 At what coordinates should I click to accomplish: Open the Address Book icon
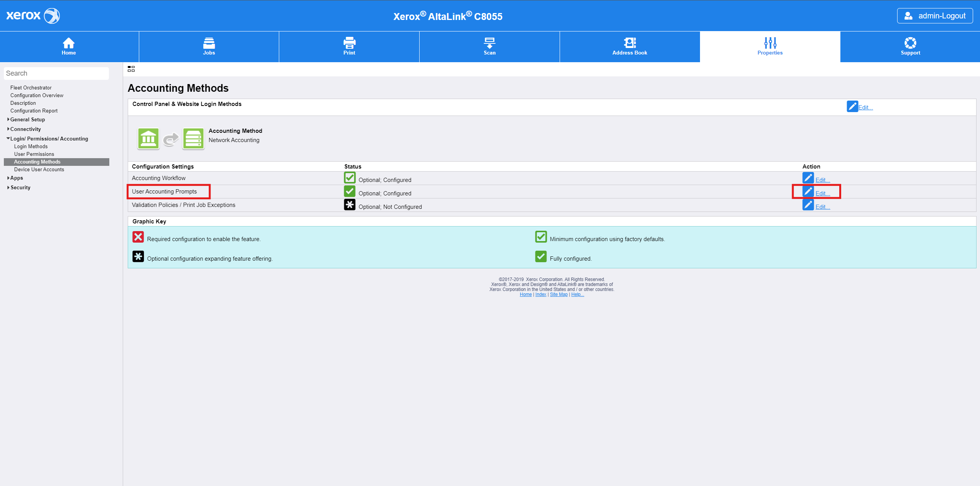point(629,43)
